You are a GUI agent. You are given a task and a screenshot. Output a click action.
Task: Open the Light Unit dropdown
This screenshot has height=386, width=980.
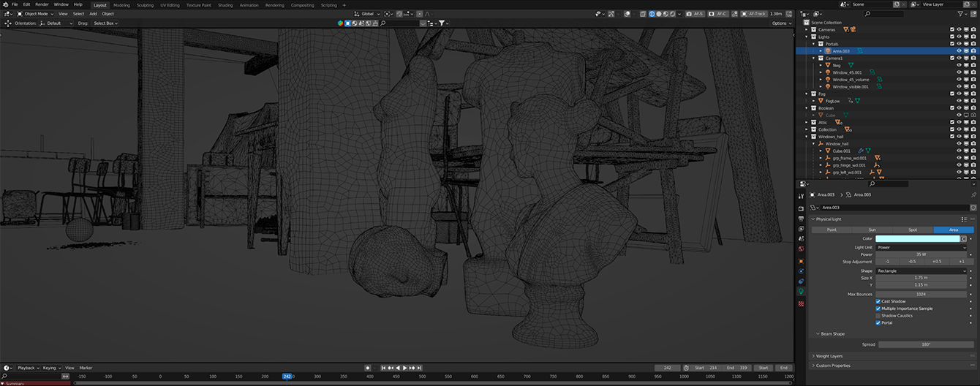921,247
